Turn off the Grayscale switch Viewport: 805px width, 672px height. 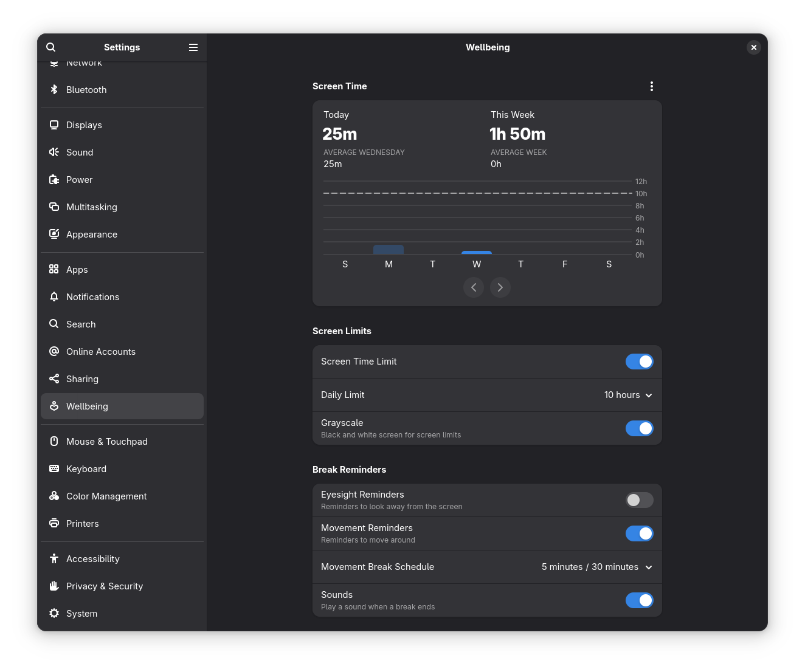[639, 428]
